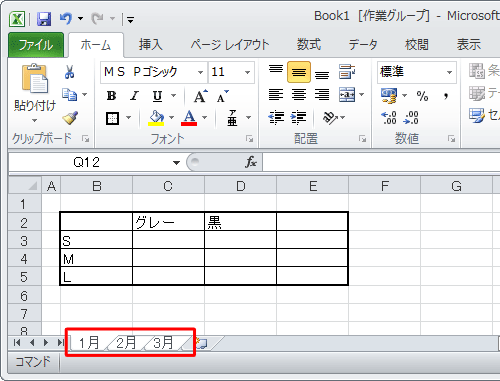Click the Save icon in quick access toolbar
Viewport: 500px width, 381px height.
click(44, 19)
